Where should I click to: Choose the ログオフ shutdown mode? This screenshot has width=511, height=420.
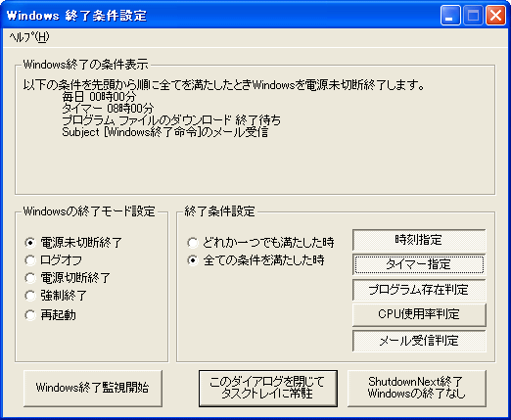point(54,260)
